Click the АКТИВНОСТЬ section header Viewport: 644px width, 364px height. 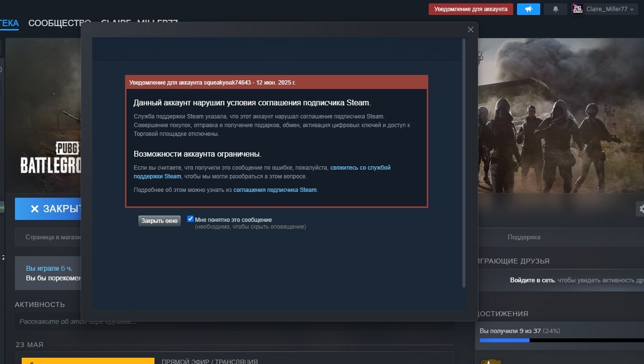(40, 305)
